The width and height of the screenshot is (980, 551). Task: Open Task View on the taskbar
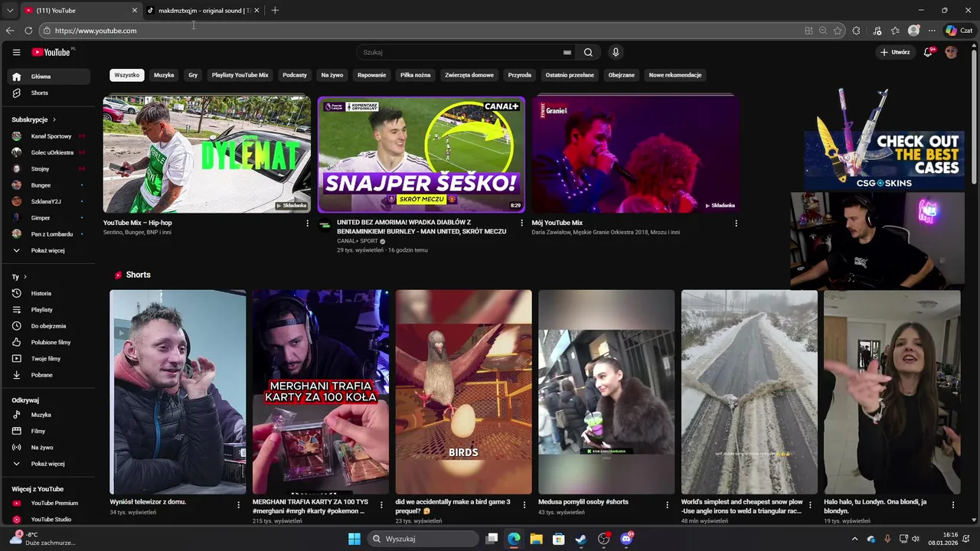pos(492,539)
